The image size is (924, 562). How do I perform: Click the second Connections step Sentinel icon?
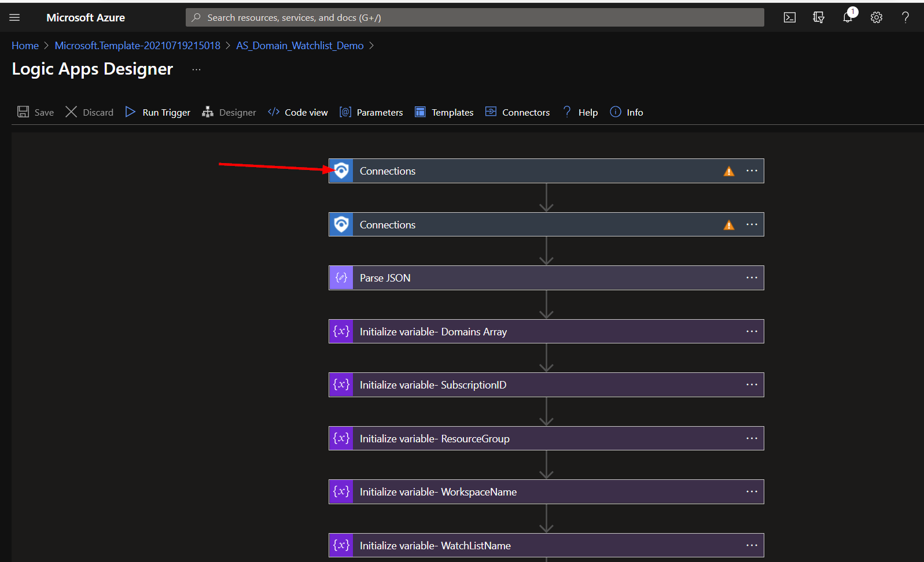341,224
